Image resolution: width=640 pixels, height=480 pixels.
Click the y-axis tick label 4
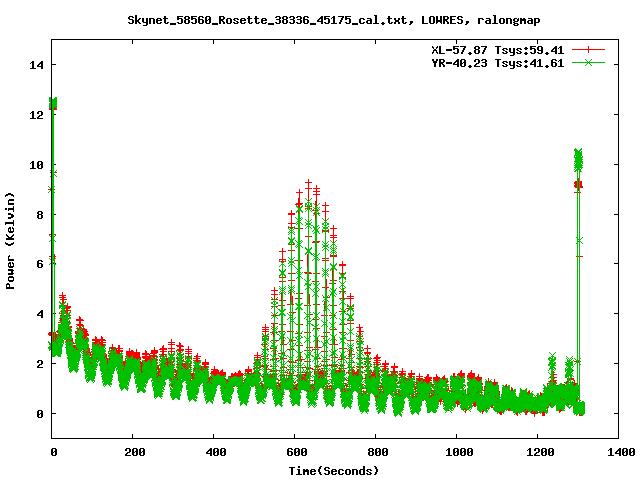click(x=40, y=314)
